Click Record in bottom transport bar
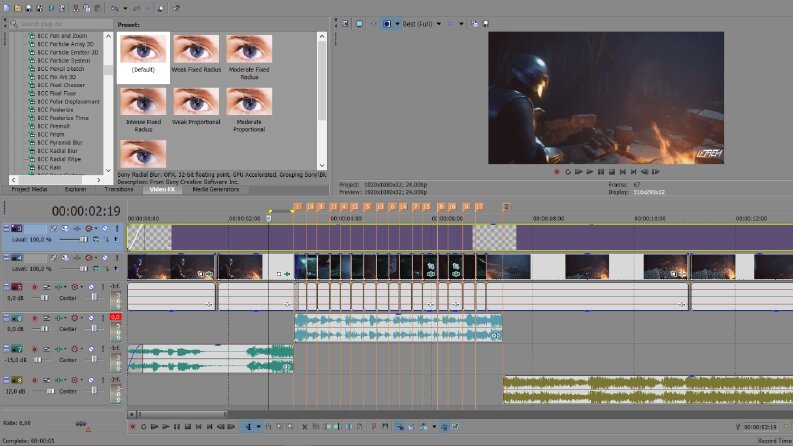Viewport: 793px width, 446px height. pyautogui.click(x=133, y=427)
